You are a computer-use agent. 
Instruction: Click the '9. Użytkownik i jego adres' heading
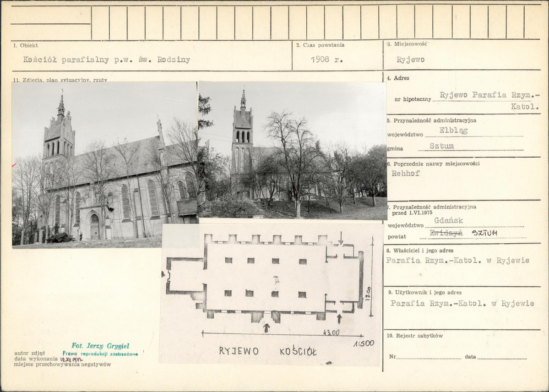click(425, 292)
